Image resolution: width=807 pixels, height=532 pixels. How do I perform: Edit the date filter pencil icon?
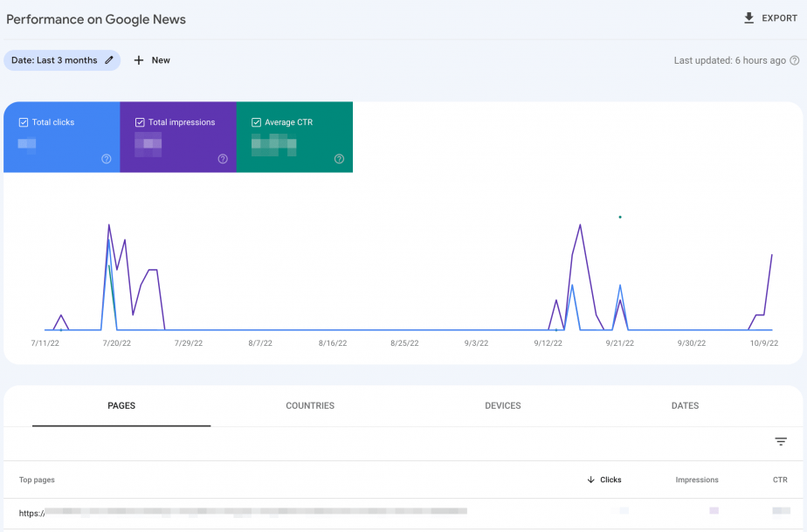coord(109,60)
